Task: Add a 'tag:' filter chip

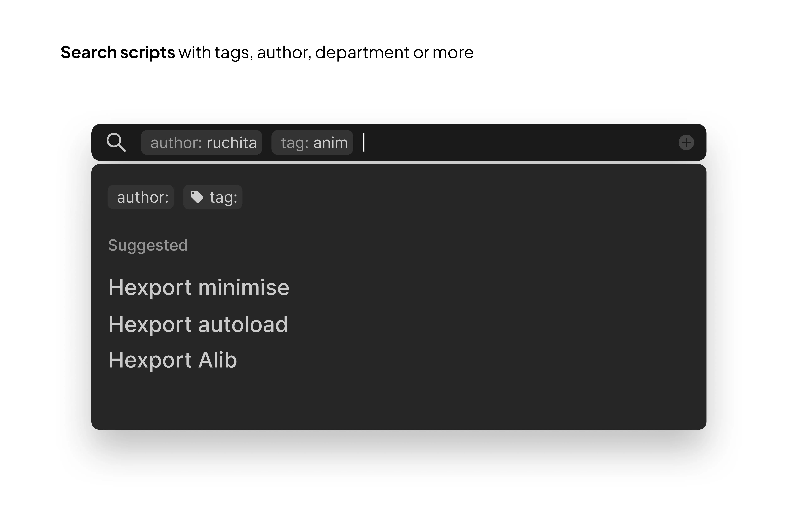Action: (x=213, y=197)
